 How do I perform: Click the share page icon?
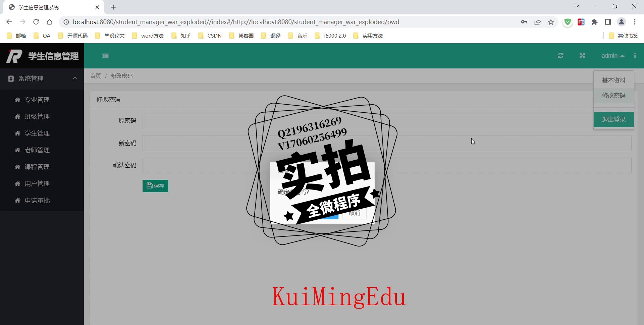[x=538, y=22]
